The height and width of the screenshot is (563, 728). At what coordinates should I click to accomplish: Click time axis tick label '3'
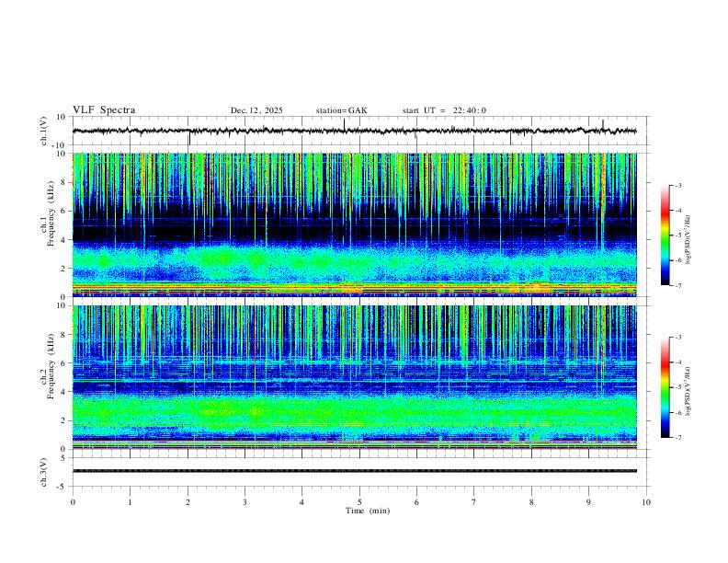pyautogui.click(x=245, y=502)
